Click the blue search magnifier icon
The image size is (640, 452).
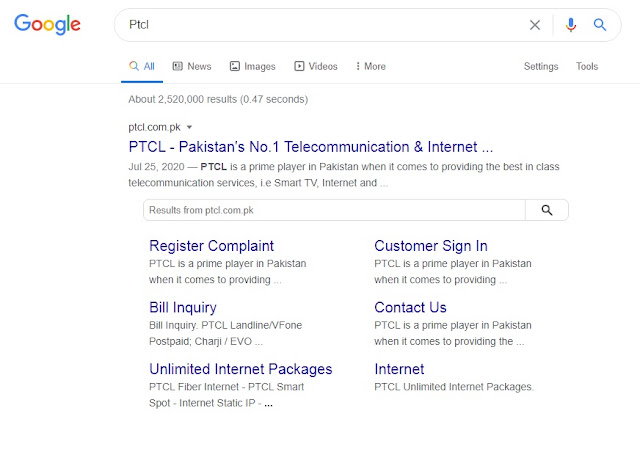pyautogui.click(x=600, y=25)
